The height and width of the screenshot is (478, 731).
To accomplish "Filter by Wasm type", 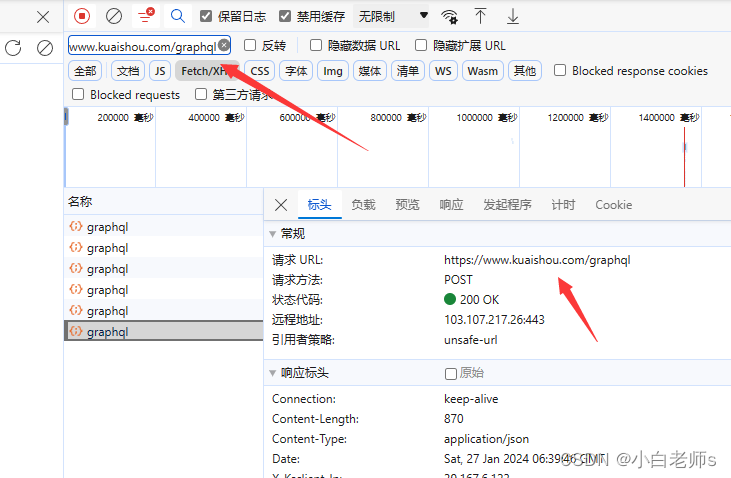I will (483, 71).
